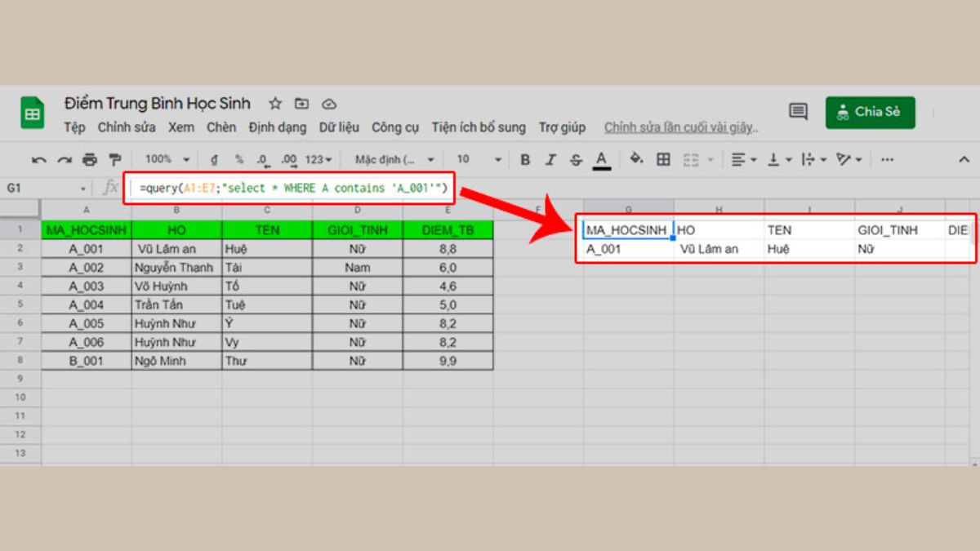The width and height of the screenshot is (980, 551).
Task: Click the borders icon
Action: tap(662, 159)
